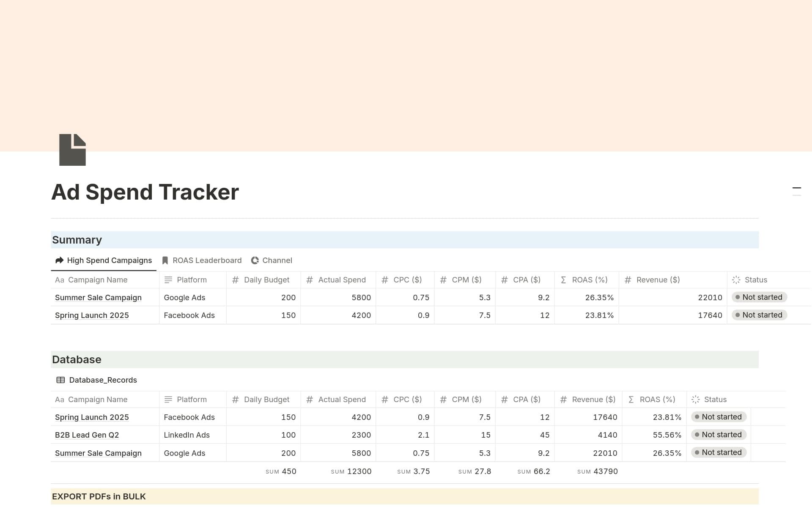Change Spring Launch 2025 status pill in Database
Viewport: 812px width, 507px height.
(719, 417)
